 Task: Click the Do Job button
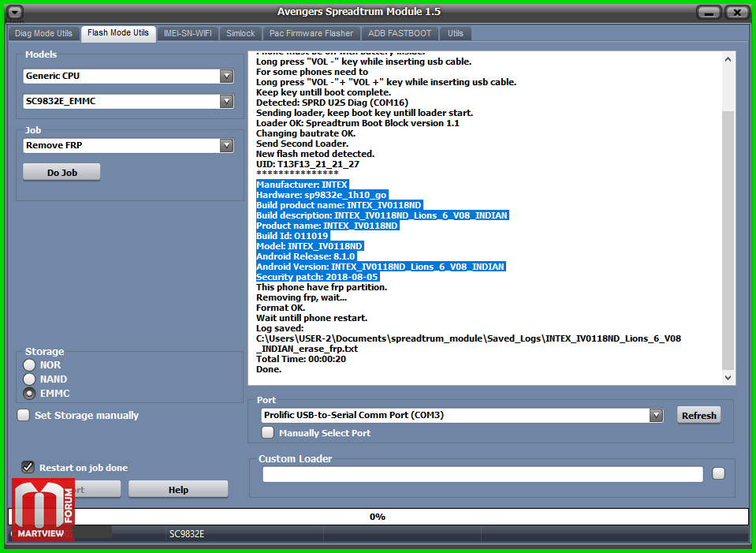[61, 172]
